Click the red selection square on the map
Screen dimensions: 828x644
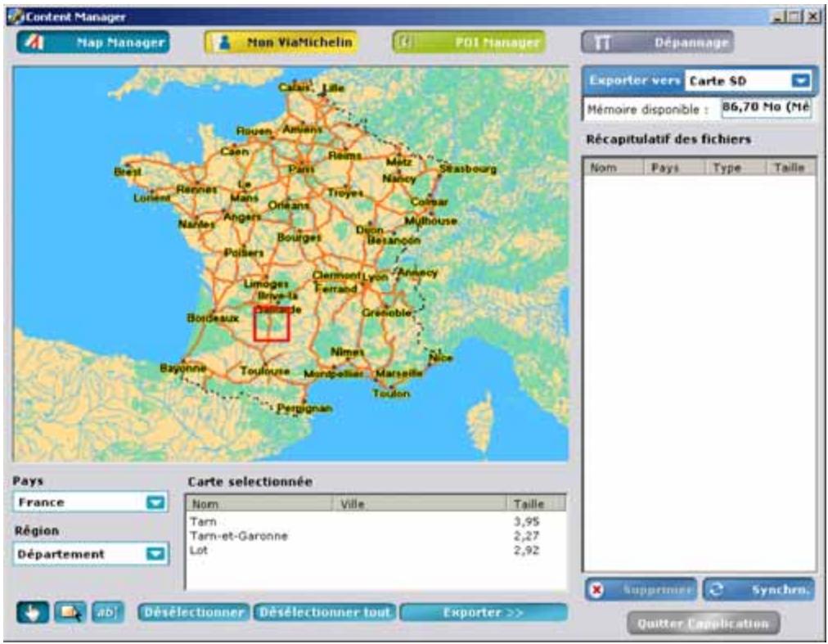(x=272, y=323)
